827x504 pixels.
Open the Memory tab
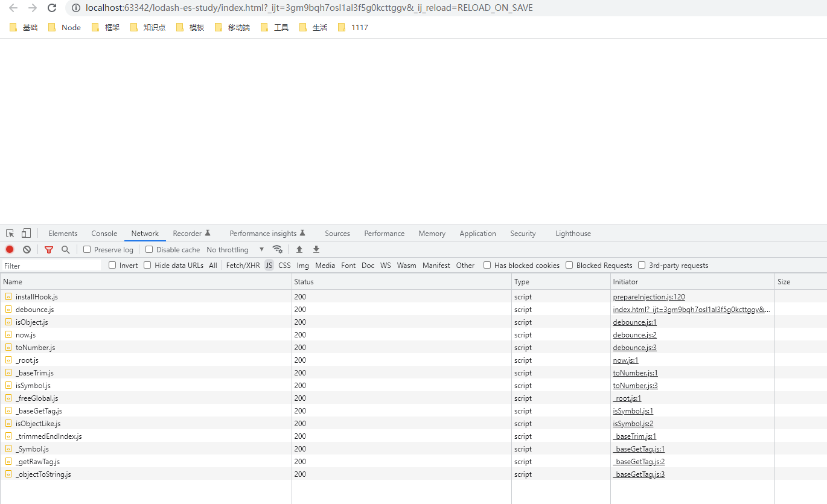point(432,234)
